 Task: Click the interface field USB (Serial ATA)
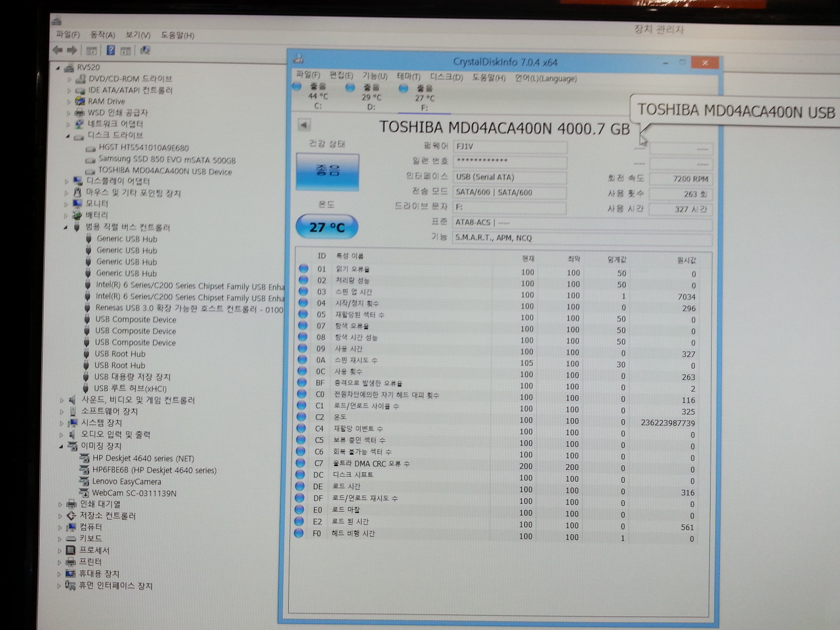(x=510, y=177)
